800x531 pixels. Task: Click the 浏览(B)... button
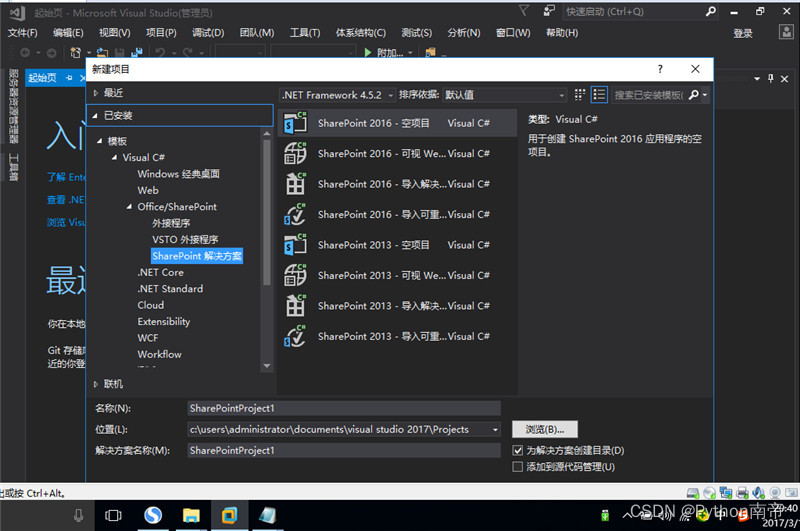(x=545, y=429)
